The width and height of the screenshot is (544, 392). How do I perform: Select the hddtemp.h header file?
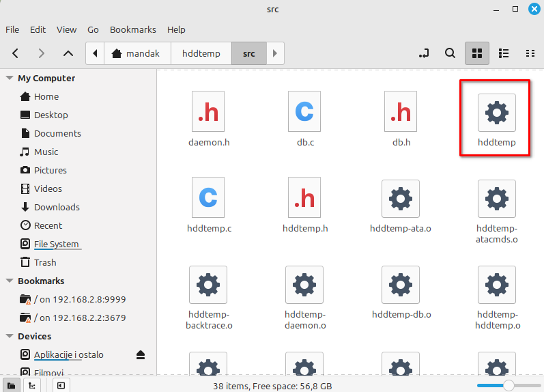click(x=304, y=205)
